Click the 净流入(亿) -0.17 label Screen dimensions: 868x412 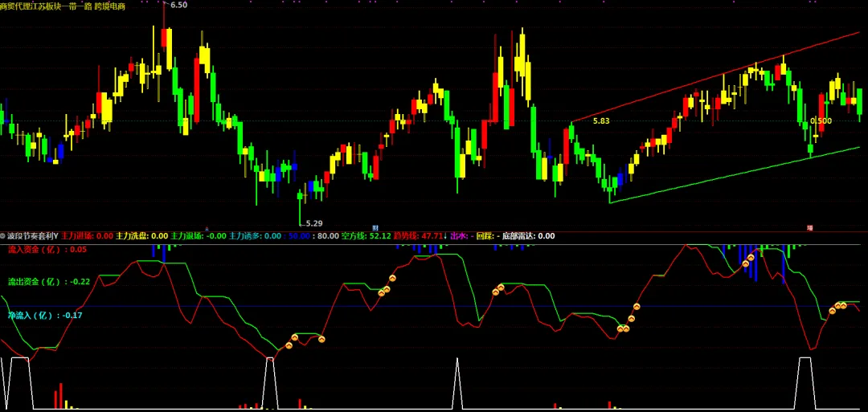coord(45,315)
